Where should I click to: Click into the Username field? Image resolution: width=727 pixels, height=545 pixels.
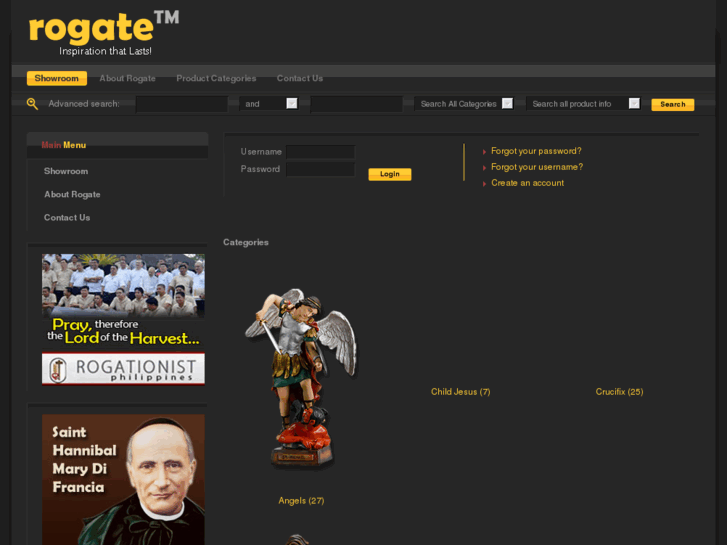(320, 152)
